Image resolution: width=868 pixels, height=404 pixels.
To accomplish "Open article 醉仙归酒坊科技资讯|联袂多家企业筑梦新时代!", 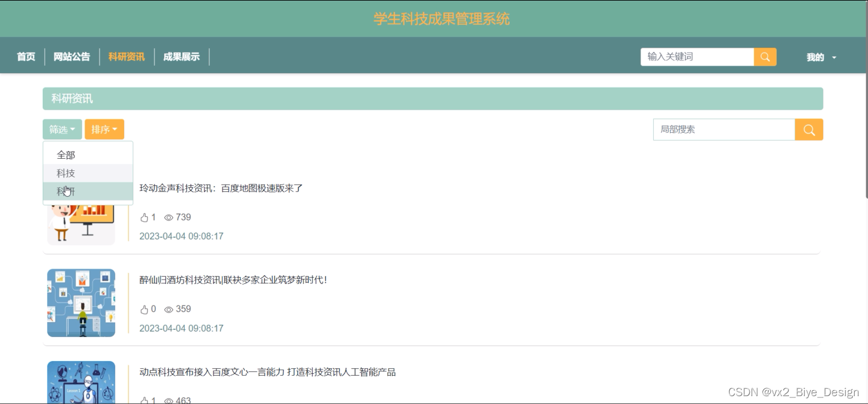I will [233, 280].
